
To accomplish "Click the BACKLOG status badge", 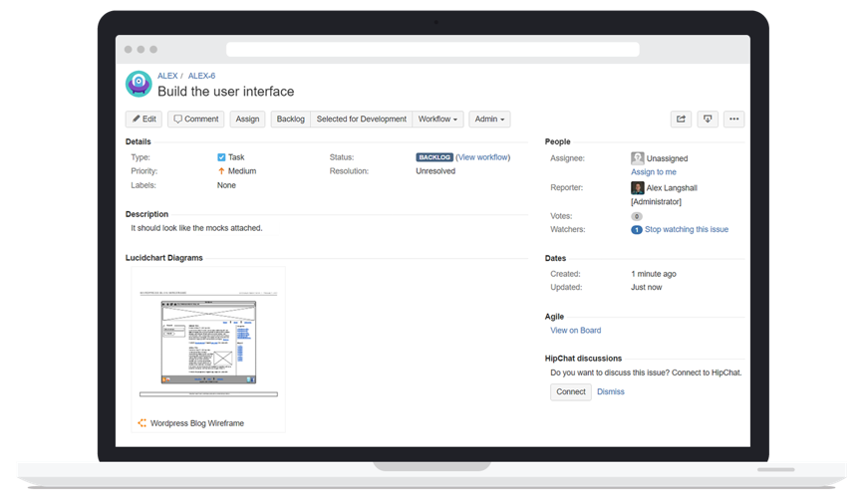I will tap(434, 157).
